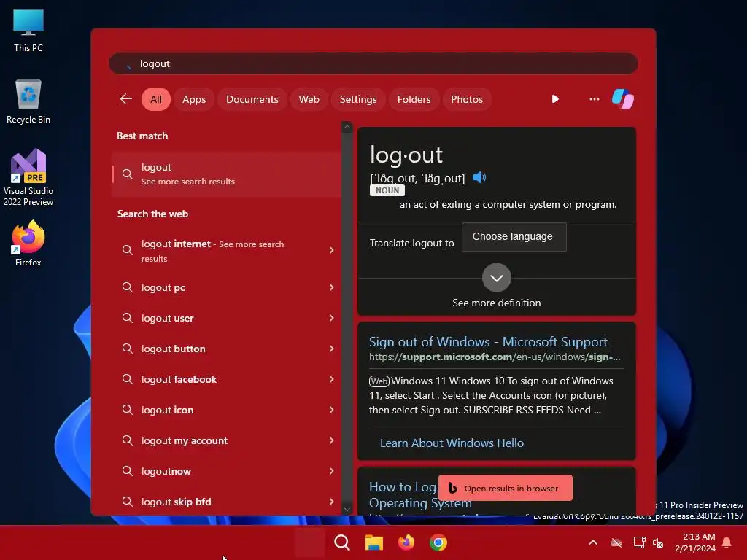Click the support.microsoft.com URL text
The image size is (747, 560).
point(495,357)
